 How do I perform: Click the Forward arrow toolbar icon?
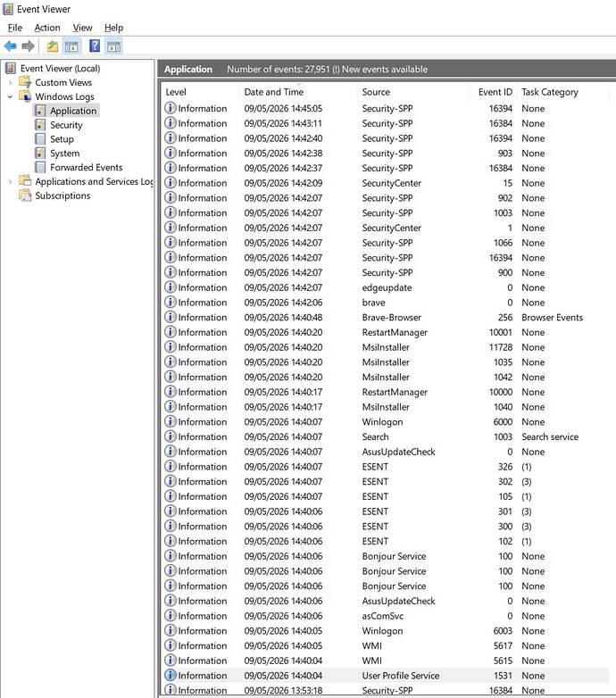tap(28, 46)
